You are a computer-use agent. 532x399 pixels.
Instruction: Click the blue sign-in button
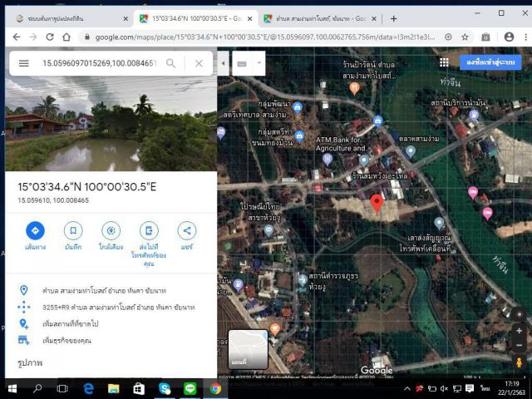click(x=490, y=62)
